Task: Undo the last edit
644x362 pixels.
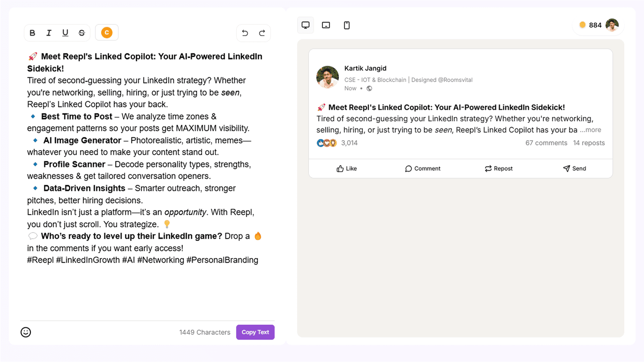Action: [x=245, y=33]
